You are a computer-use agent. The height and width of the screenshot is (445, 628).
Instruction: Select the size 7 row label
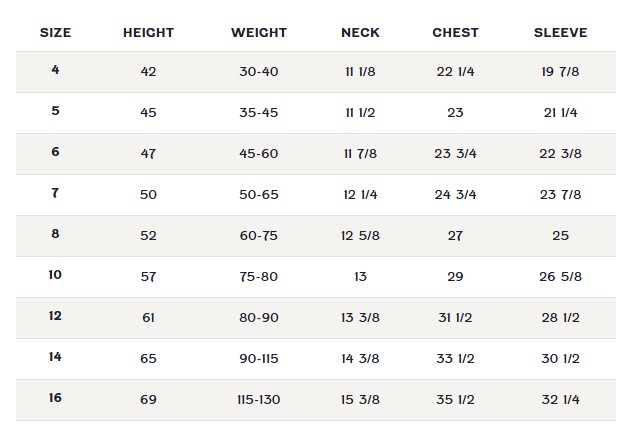pyautogui.click(x=55, y=193)
